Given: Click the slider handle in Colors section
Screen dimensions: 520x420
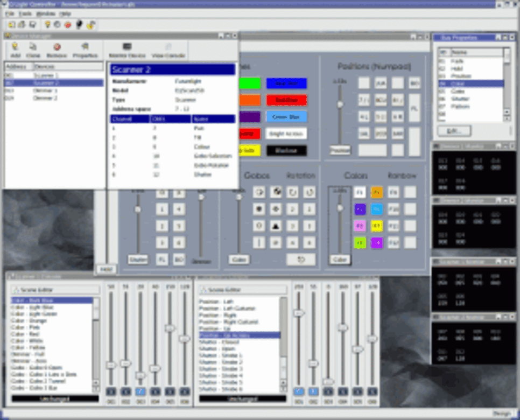Looking at the screenshot, I should pyautogui.click(x=340, y=208).
